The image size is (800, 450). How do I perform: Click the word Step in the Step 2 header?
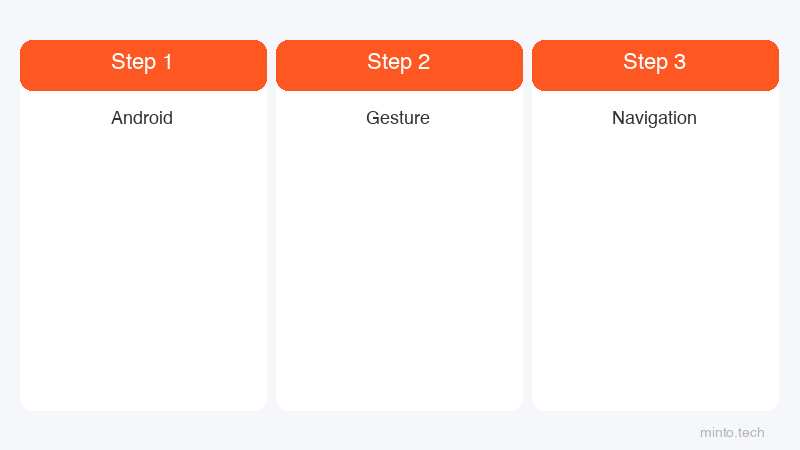coord(390,63)
